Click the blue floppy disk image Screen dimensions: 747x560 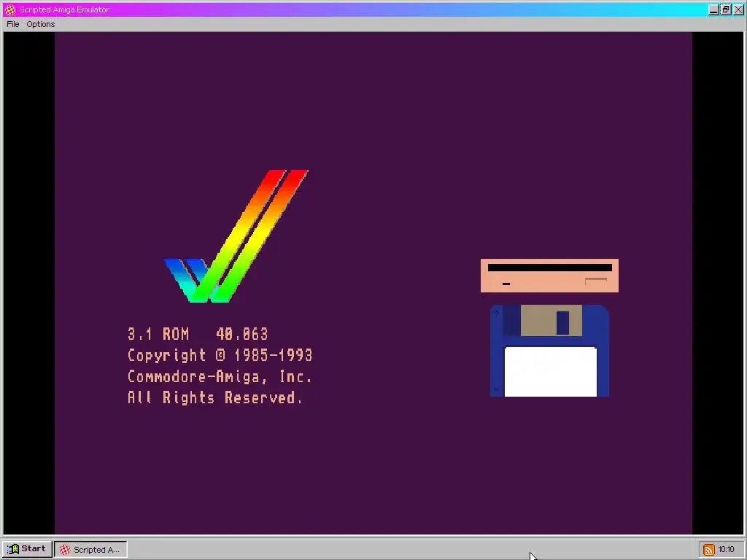(549, 351)
